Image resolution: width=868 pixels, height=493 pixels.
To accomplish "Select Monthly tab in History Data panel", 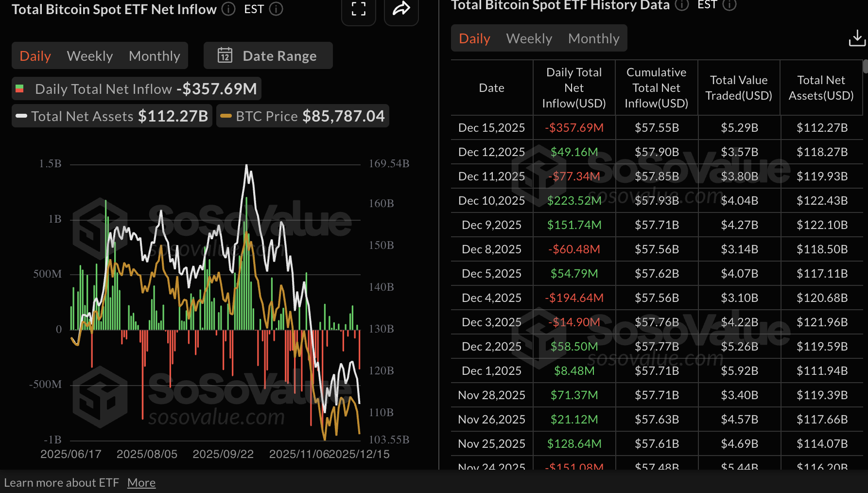I will click(x=593, y=38).
